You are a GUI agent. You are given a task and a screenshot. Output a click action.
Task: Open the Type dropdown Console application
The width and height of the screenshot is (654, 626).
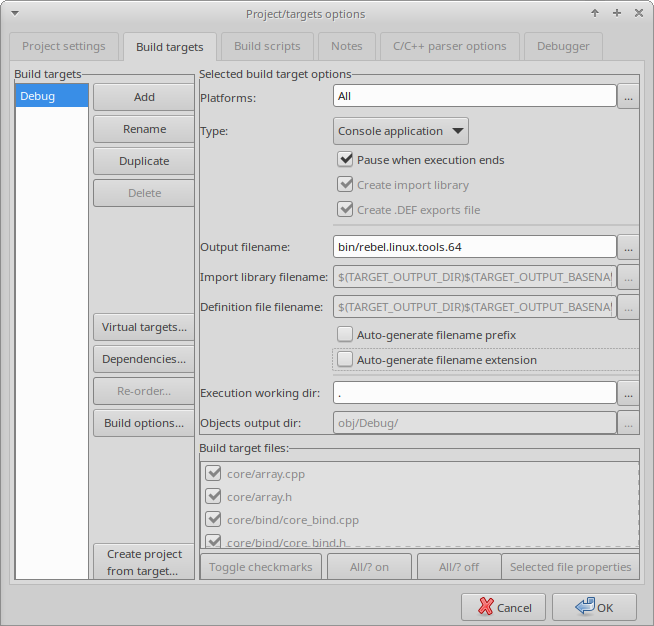pyautogui.click(x=401, y=131)
